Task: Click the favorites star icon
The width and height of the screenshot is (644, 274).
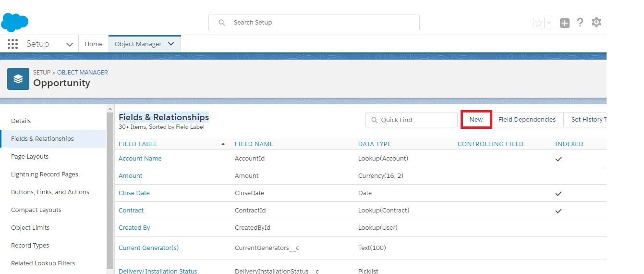Action: click(539, 23)
